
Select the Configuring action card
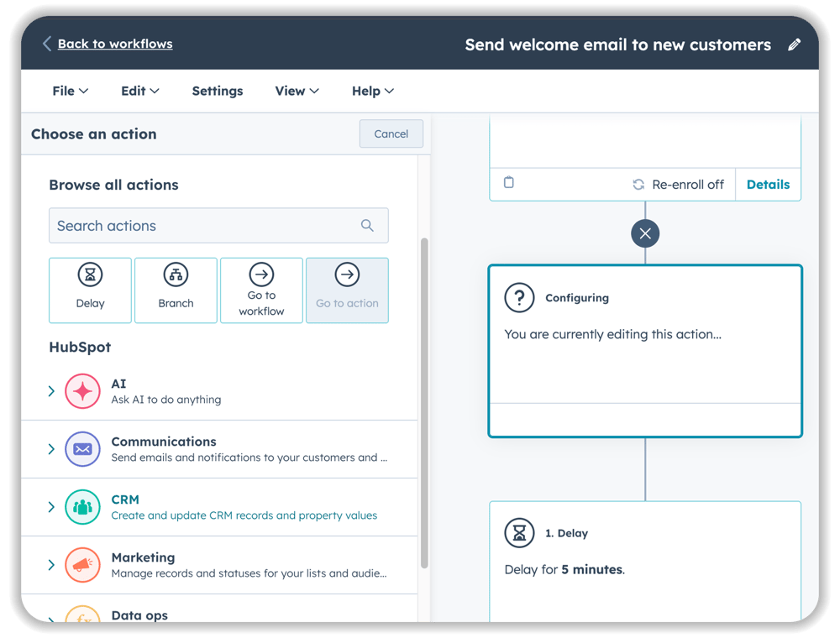(645, 351)
